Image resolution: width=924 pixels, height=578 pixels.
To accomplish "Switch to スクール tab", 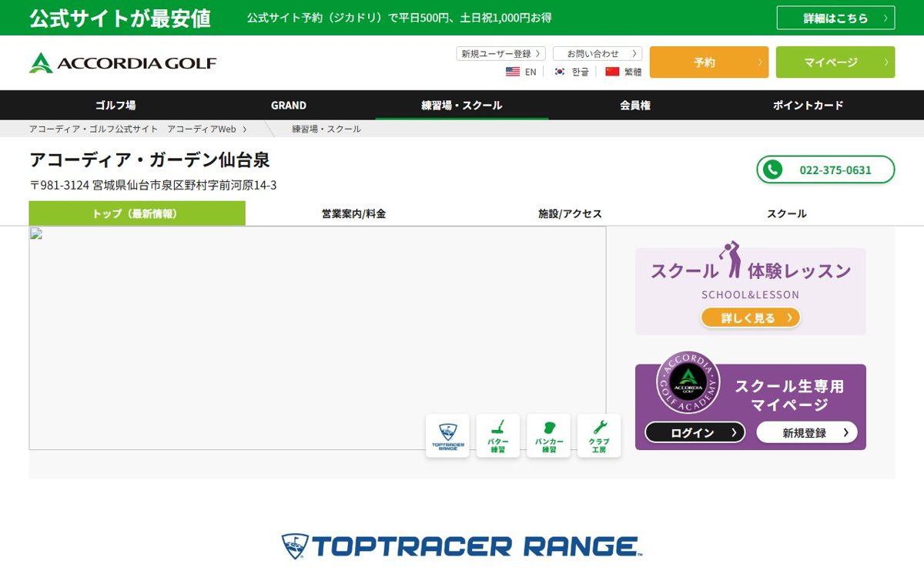I will tap(786, 213).
